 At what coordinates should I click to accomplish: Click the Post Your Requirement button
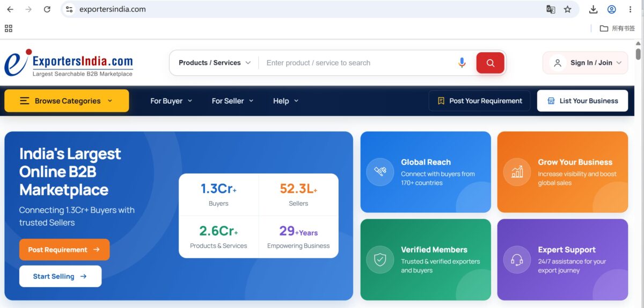coord(479,101)
